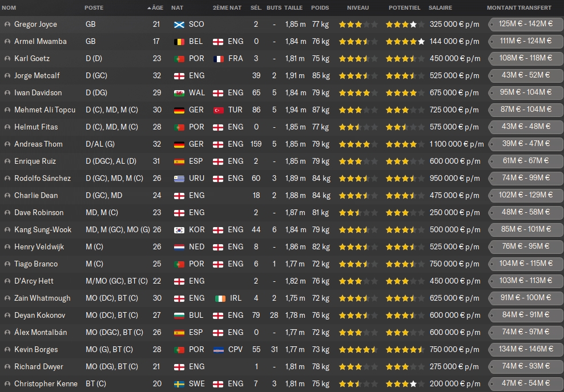Click Kang Sung-Wook's South Korea flag
This screenshot has height=392, width=564.
(179, 230)
